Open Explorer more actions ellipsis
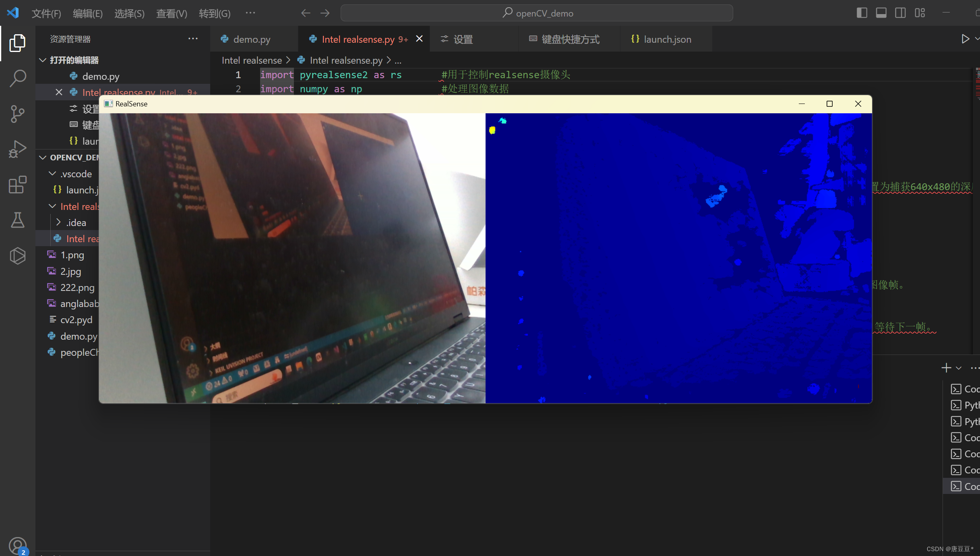The height and width of the screenshot is (556, 980). tap(193, 39)
